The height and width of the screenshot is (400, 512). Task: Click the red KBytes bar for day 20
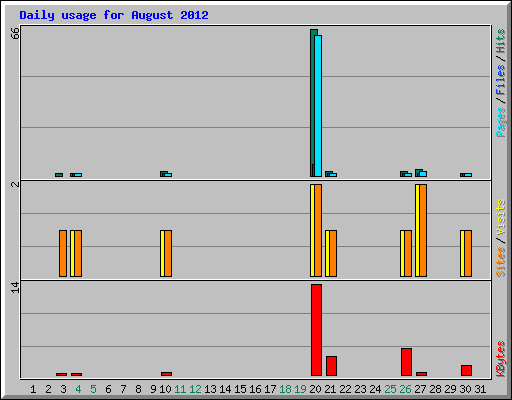coord(316,330)
